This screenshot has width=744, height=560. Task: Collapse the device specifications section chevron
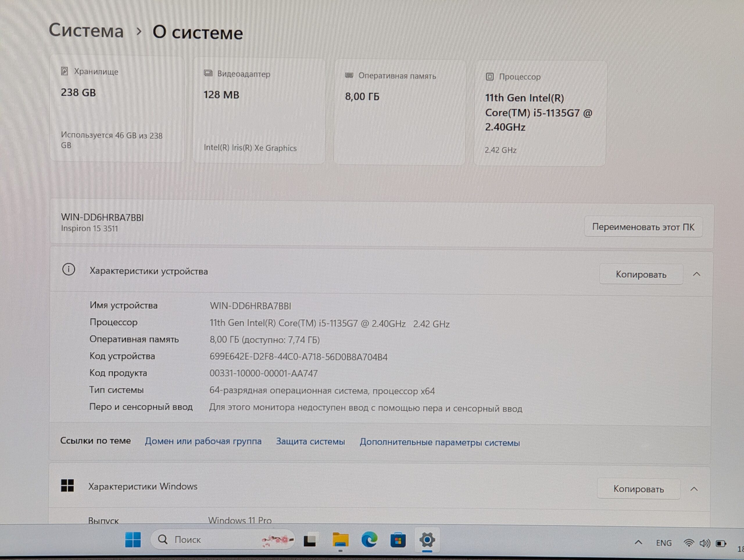click(697, 274)
